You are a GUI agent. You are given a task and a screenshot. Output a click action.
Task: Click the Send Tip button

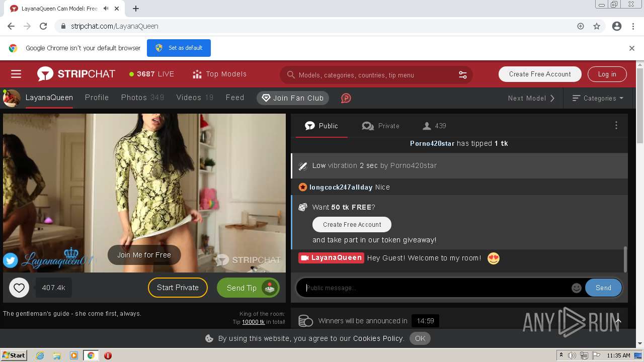pyautogui.click(x=248, y=288)
